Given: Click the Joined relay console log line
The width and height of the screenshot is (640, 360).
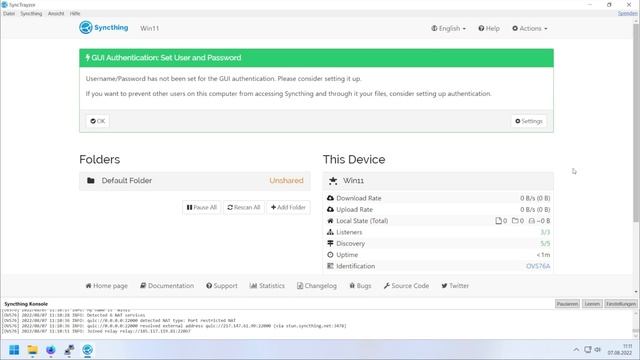Looking at the screenshot, I should (x=96, y=331).
